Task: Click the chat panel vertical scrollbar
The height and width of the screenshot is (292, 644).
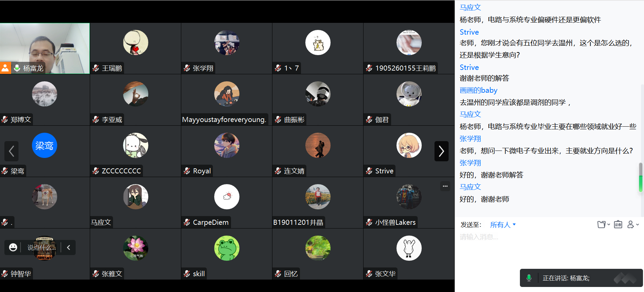Action: click(641, 177)
